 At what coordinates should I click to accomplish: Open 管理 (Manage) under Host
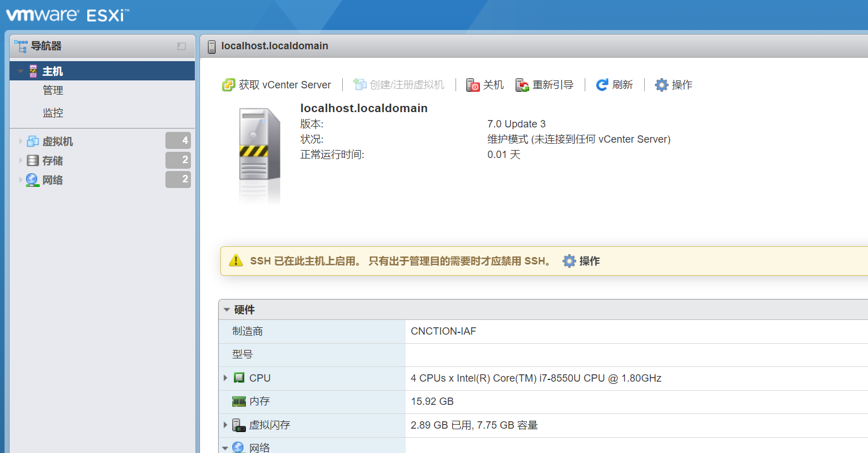pyautogui.click(x=53, y=91)
